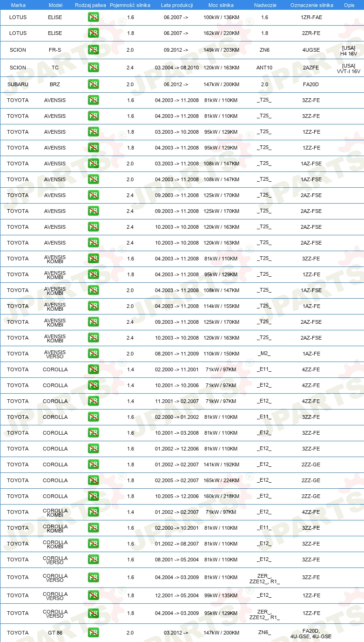The height and width of the screenshot is (642, 364).
Task: Click the Moc silnika column header
Action: pos(221,5)
